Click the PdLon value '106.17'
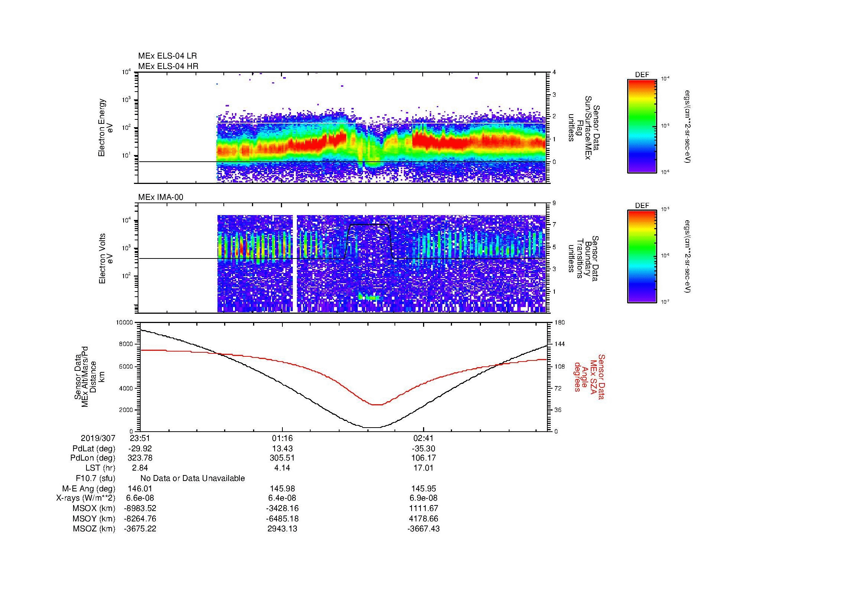The image size is (868, 613). pyautogui.click(x=423, y=458)
